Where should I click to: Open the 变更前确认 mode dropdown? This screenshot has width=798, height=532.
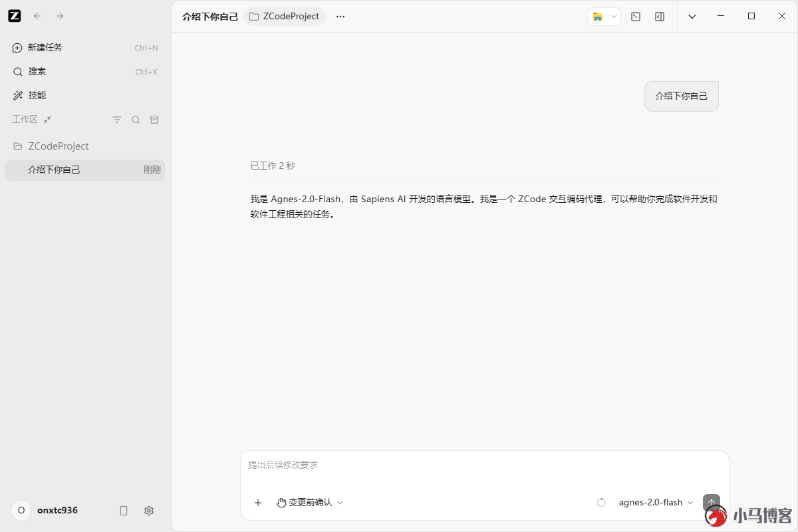point(310,503)
